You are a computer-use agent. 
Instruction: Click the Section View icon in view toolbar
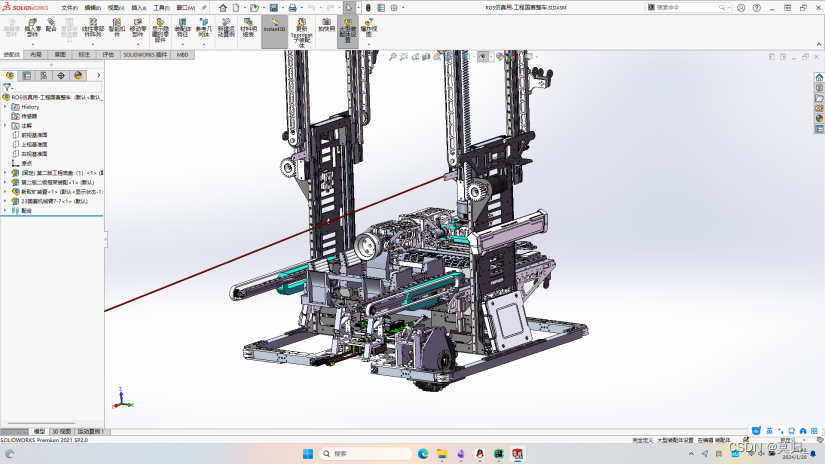(x=426, y=56)
